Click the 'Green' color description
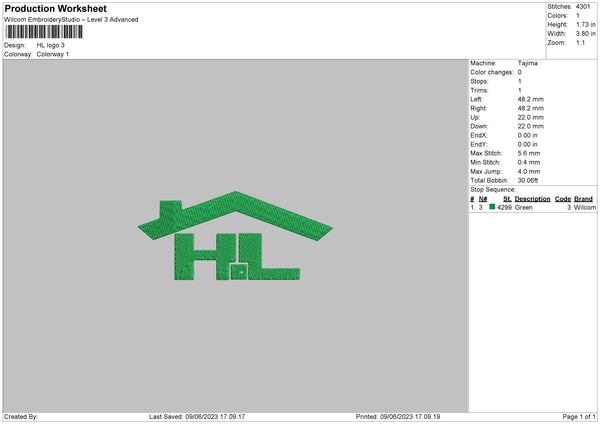Viewport: 600px width, 424px height. [x=523, y=207]
